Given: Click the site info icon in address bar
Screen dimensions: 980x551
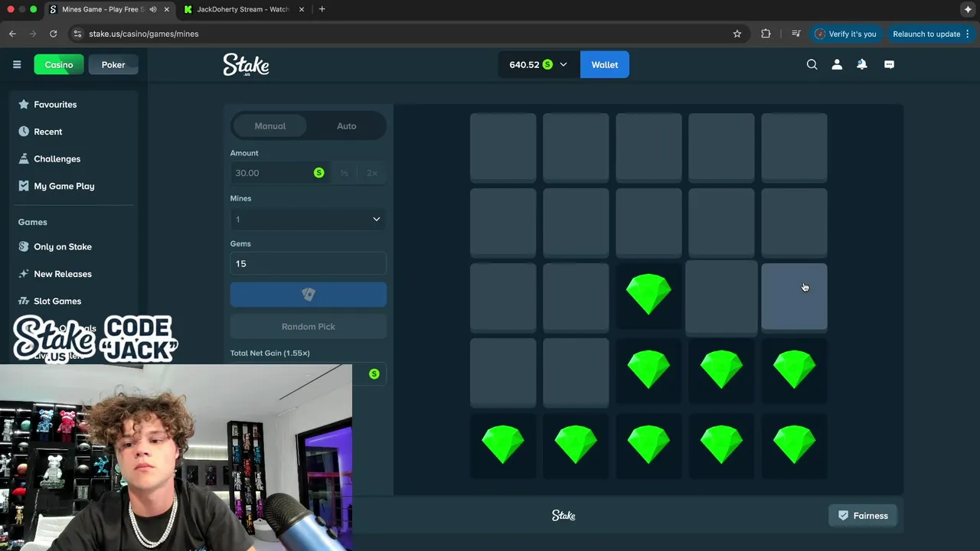Looking at the screenshot, I should click(x=76, y=34).
